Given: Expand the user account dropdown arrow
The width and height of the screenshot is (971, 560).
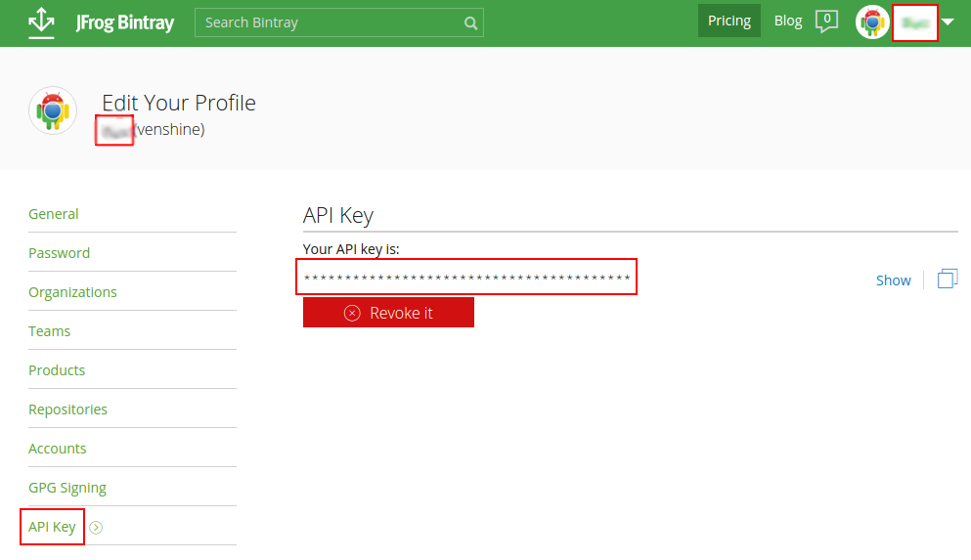Looking at the screenshot, I should point(948,22).
